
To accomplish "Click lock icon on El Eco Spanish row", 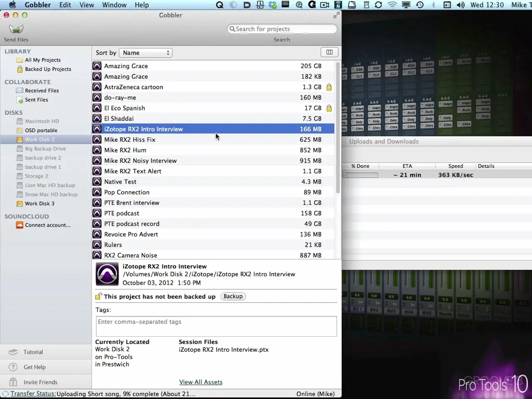I will (329, 108).
